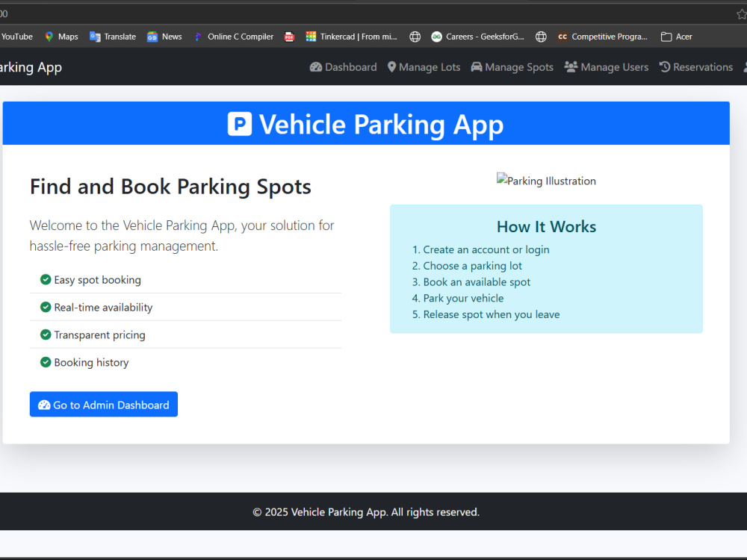Open Manage Lots in the navbar

point(424,67)
